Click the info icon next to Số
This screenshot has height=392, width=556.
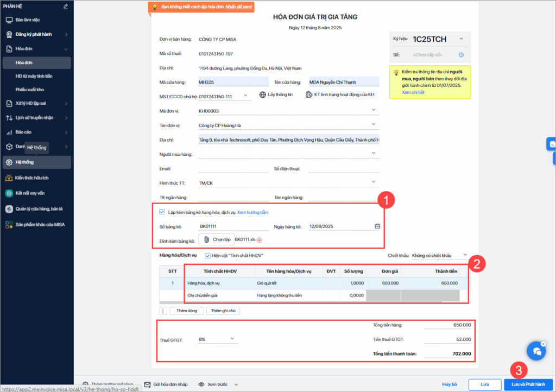tap(462, 55)
